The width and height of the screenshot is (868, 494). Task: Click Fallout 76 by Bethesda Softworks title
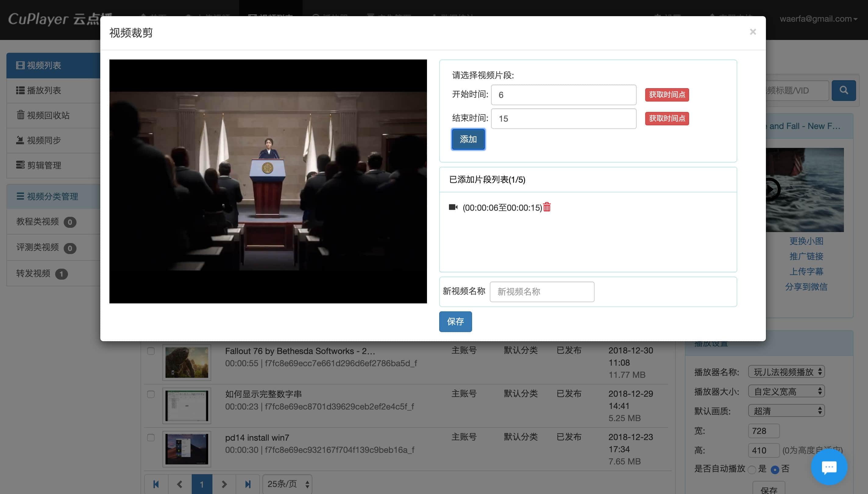(x=300, y=351)
